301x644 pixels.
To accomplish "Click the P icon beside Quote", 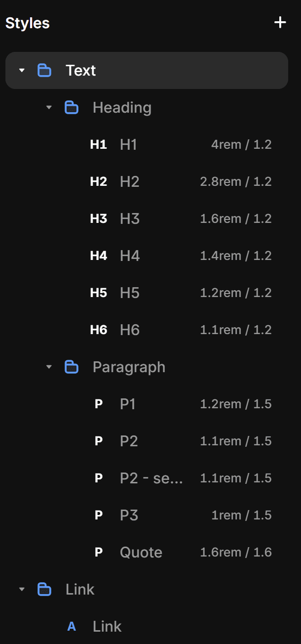I will click(x=99, y=552).
